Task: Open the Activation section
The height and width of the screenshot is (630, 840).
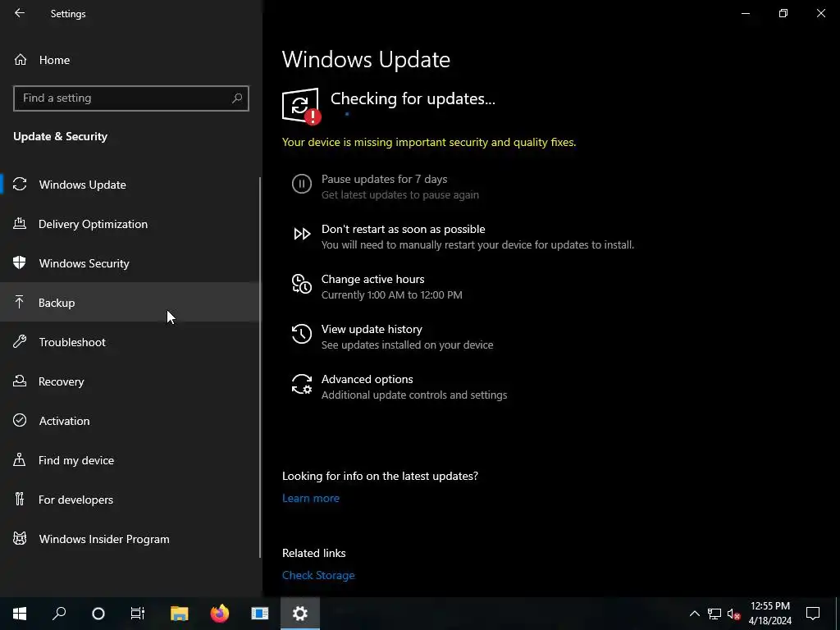Action: (x=130, y=421)
